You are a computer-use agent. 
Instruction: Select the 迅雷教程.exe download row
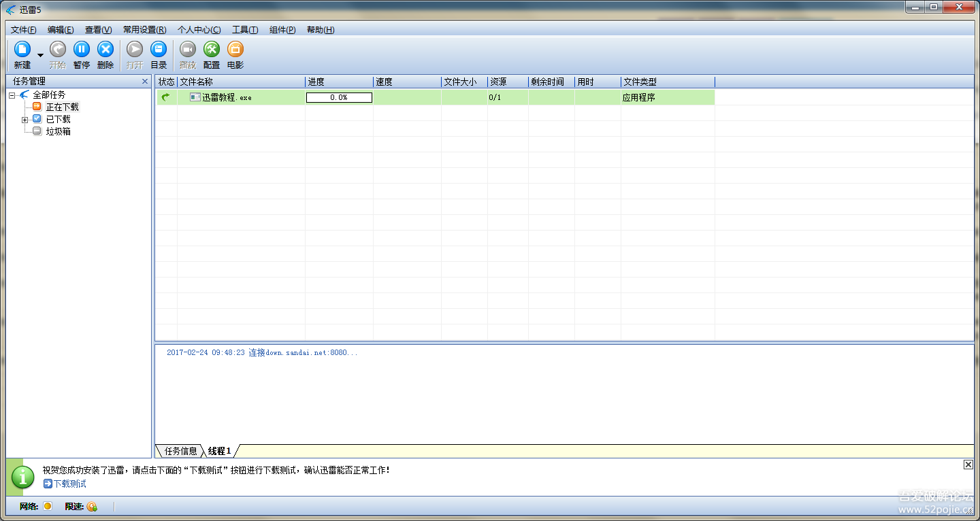coord(436,97)
